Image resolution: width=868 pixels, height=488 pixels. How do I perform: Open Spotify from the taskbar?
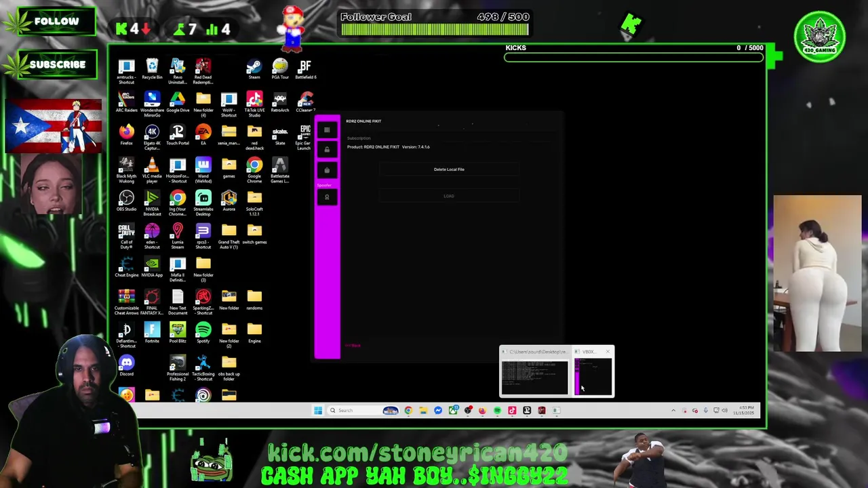tap(497, 410)
